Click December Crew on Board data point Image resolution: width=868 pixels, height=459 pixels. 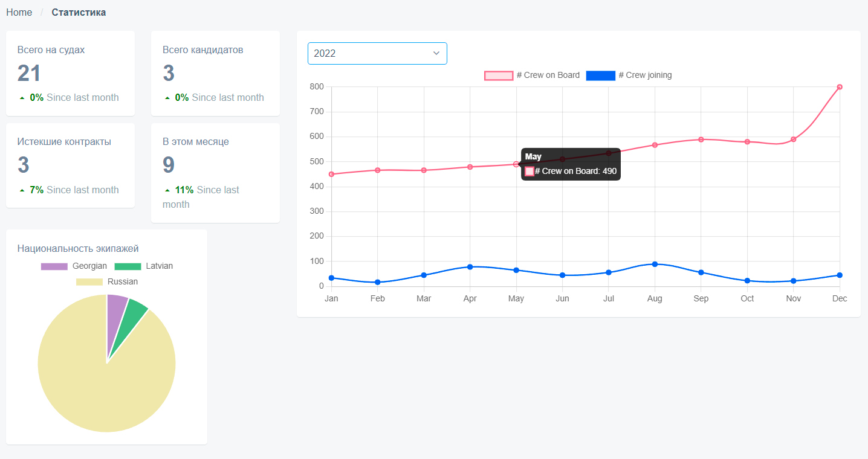[840, 87]
